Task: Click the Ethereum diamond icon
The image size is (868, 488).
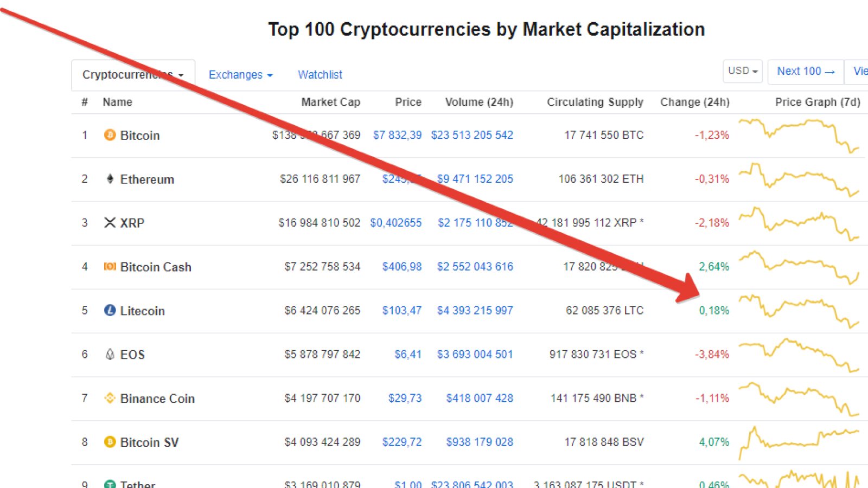Action: tap(110, 179)
